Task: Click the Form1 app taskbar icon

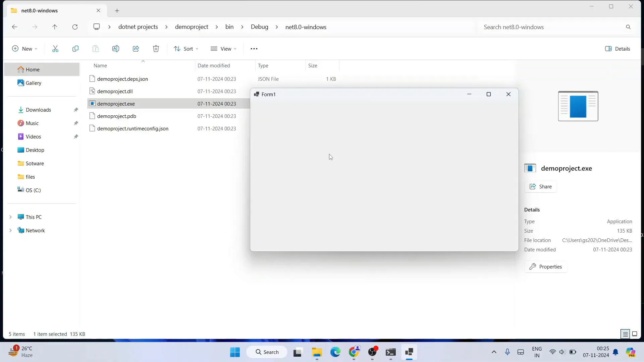Action: 409,352
